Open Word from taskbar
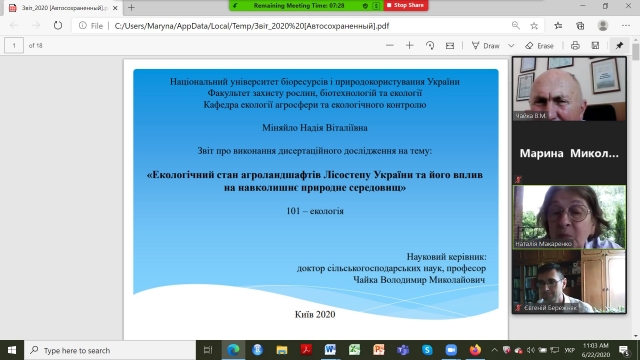This screenshot has width=640, height=360. click(330, 350)
